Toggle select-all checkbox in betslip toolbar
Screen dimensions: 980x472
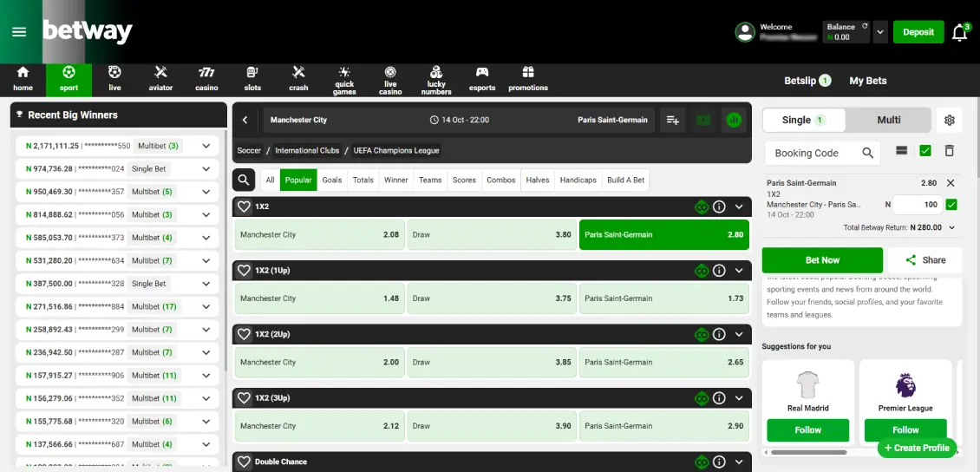pos(925,151)
